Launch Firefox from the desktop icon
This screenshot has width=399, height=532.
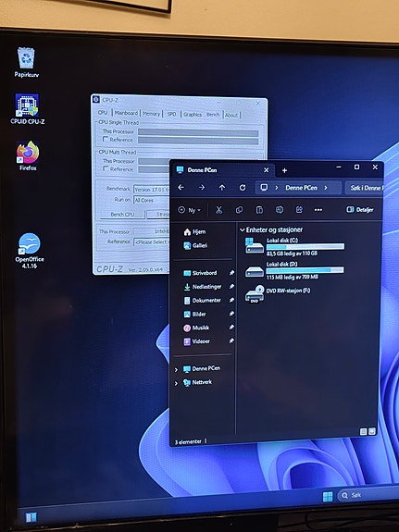click(28, 155)
